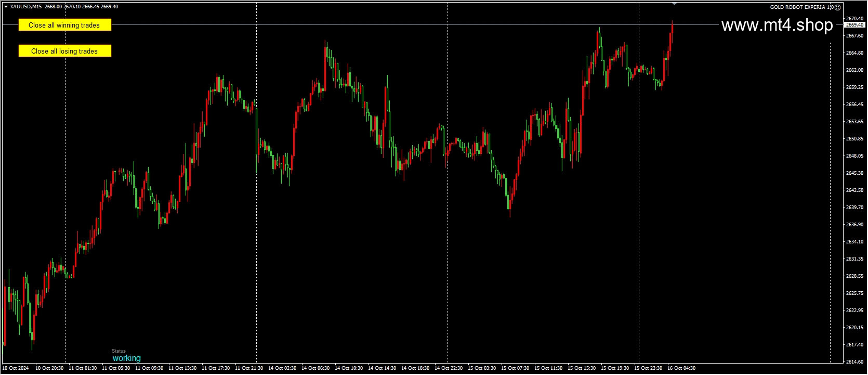This screenshot has height=375, width=868.
Task: Click the 14 Oct 06:30 time axis label
Action: click(315, 368)
